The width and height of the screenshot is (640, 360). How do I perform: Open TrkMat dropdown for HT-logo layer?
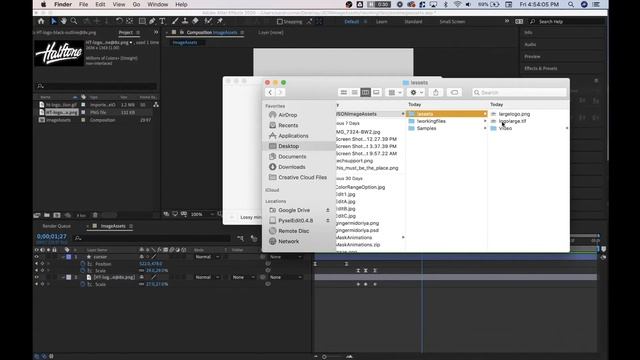(243, 277)
